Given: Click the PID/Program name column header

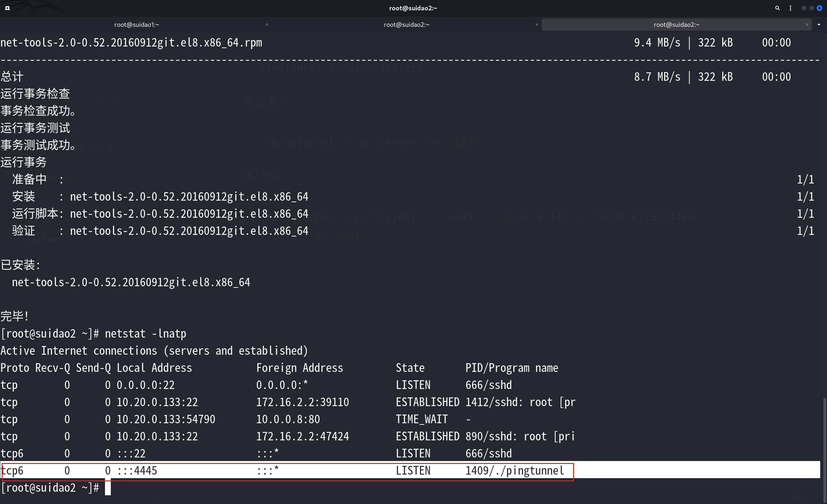Looking at the screenshot, I should pos(511,368).
